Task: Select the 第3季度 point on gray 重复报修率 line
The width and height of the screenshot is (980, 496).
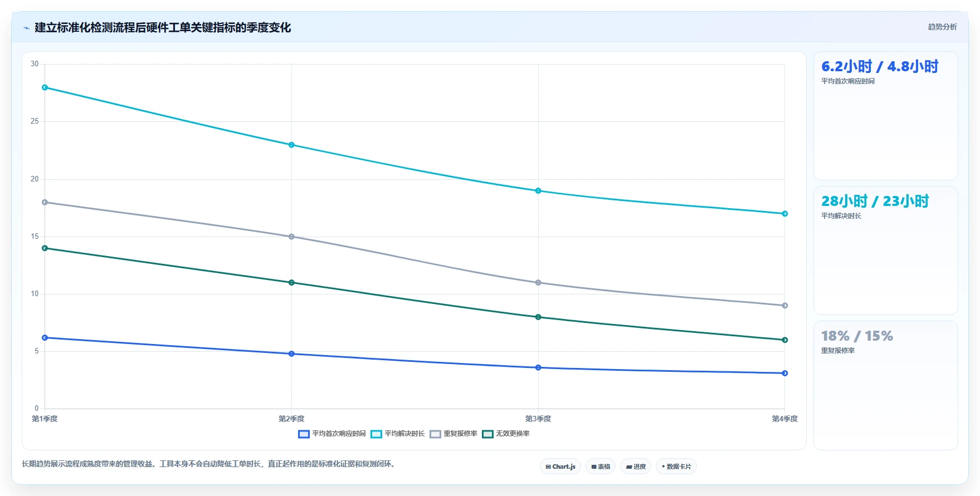Action: [538, 283]
